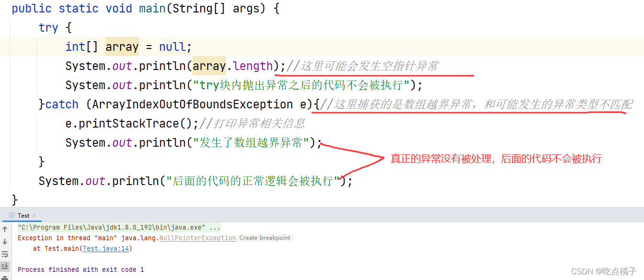Select the Create breakpoint option

pos(265,237)
